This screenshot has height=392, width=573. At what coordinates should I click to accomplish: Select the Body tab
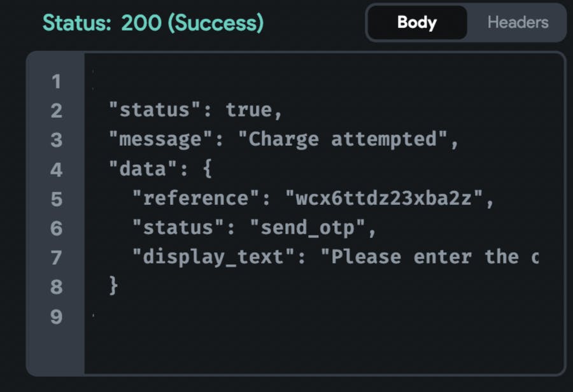pos(416,23)
